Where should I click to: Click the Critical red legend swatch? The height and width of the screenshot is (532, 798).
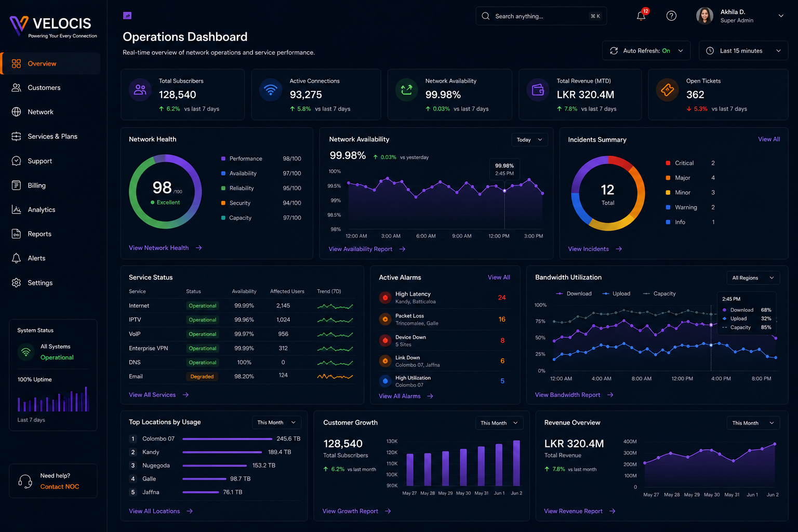[x=668, y=163]
